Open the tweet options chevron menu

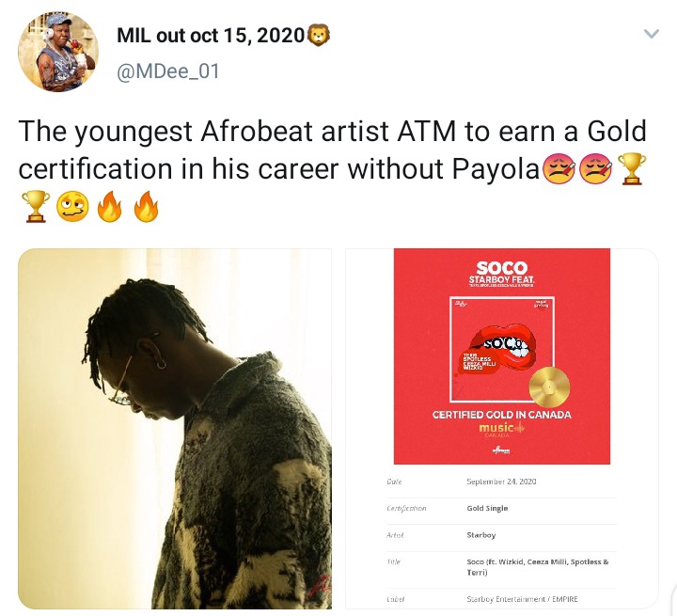651,34
